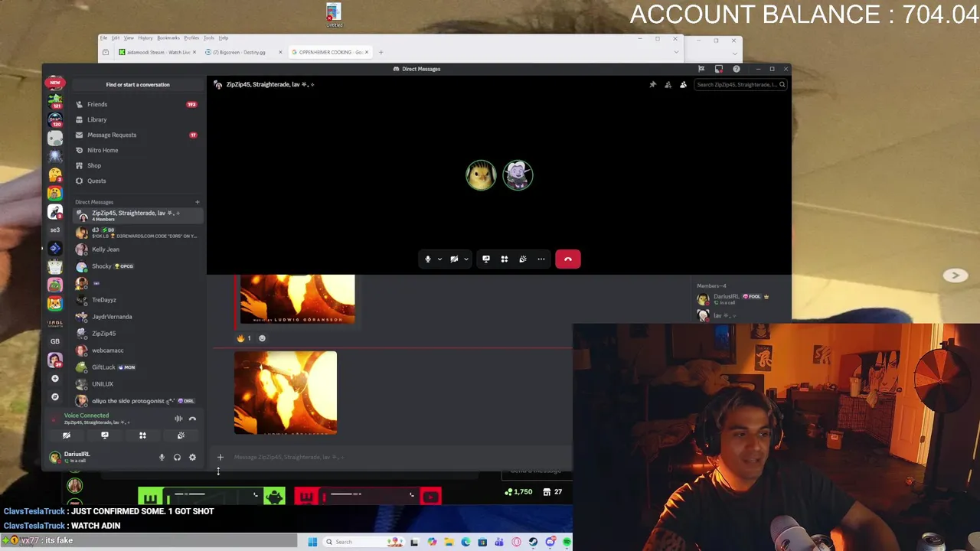Open pinned messages icon
The height and width of the screenshot is (551, 980).
(652, 84)
